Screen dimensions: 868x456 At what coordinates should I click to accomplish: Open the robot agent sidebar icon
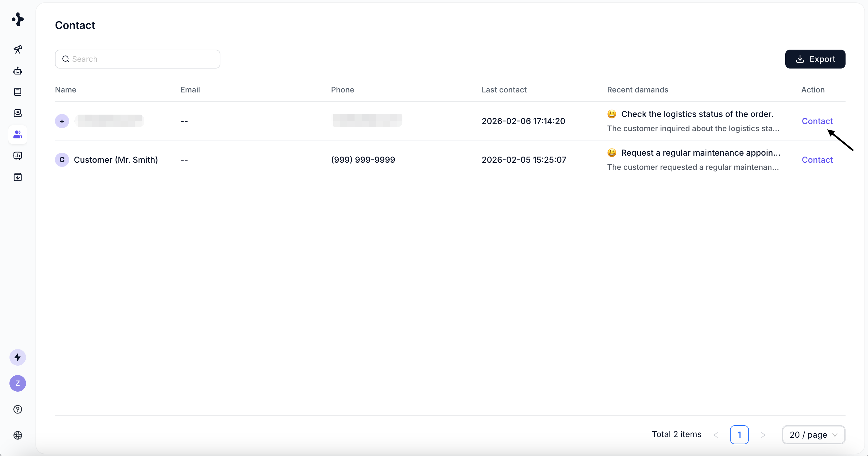pyautogui.click(x=17, y=71)
